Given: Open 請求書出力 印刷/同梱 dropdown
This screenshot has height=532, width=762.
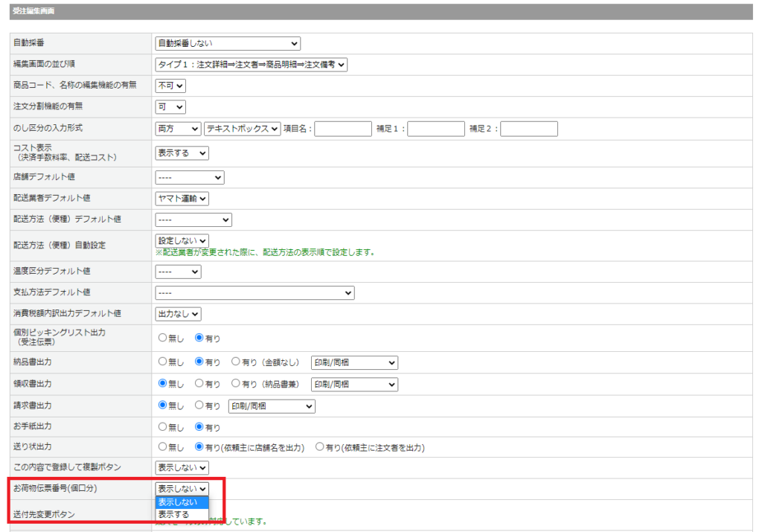Looking at the screenshot, I should tap(272, 406).
